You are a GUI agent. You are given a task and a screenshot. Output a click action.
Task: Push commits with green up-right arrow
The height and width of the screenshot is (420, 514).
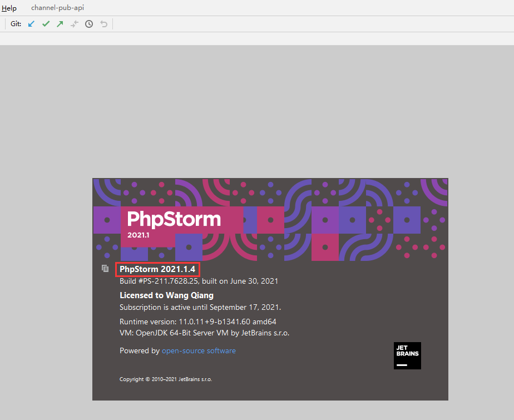[x=60, y=24]
